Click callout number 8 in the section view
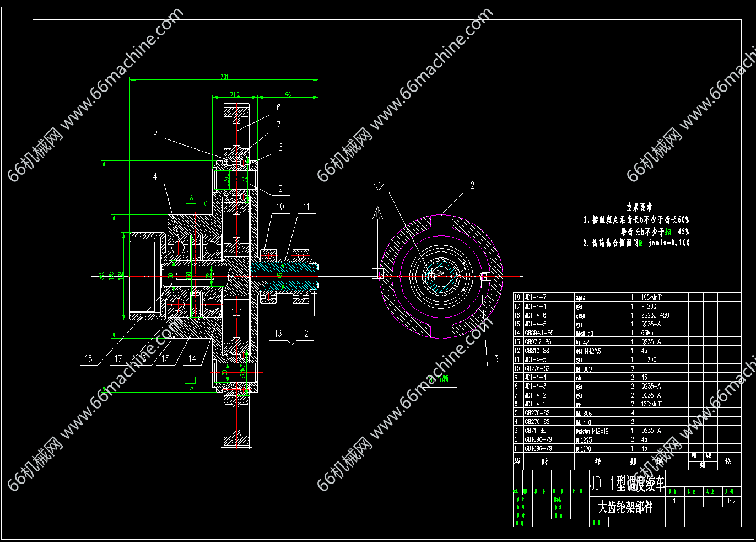756x542 pixels. click(x=280, y=147)
